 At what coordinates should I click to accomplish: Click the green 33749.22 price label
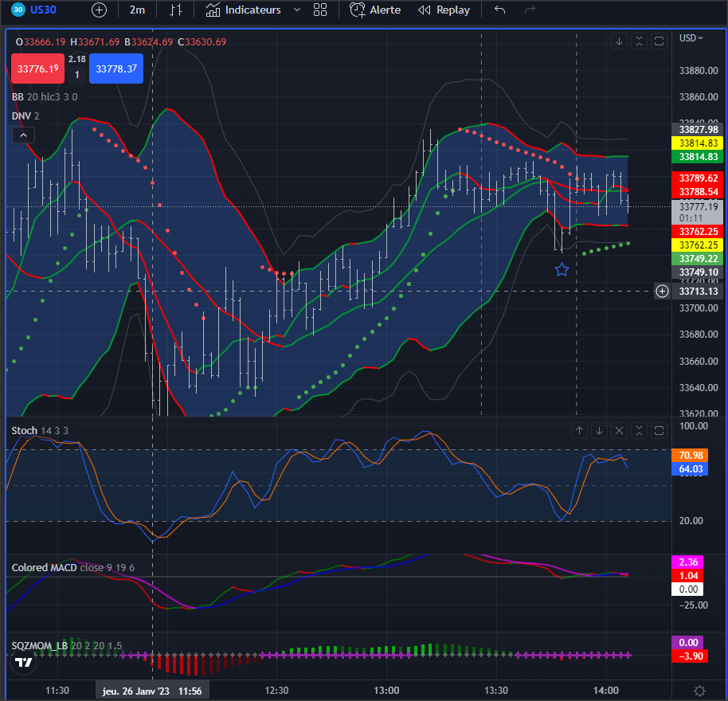click(697, 259)
